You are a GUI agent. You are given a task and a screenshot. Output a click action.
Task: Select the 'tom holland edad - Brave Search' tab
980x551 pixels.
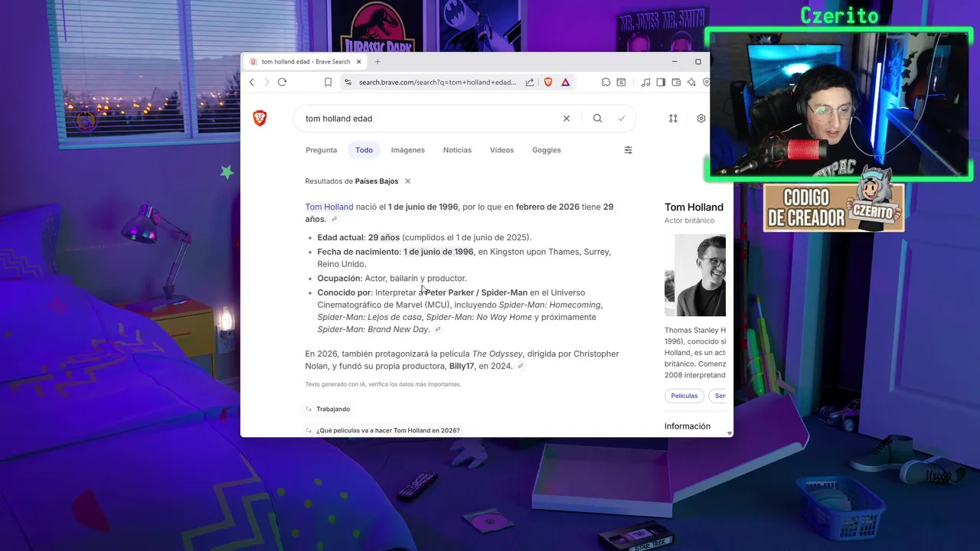click(x=305, y=61)
